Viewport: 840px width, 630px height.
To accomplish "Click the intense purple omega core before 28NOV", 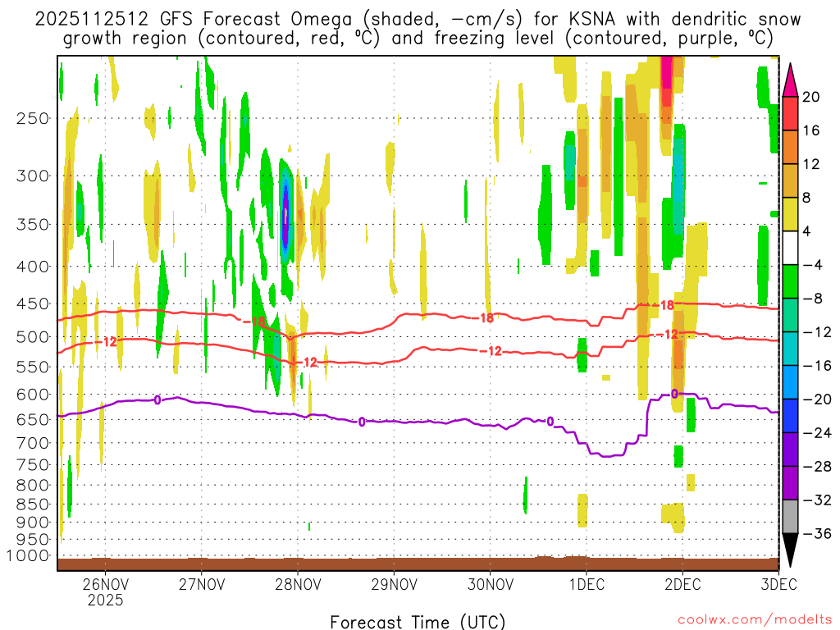I will (285, 217).
